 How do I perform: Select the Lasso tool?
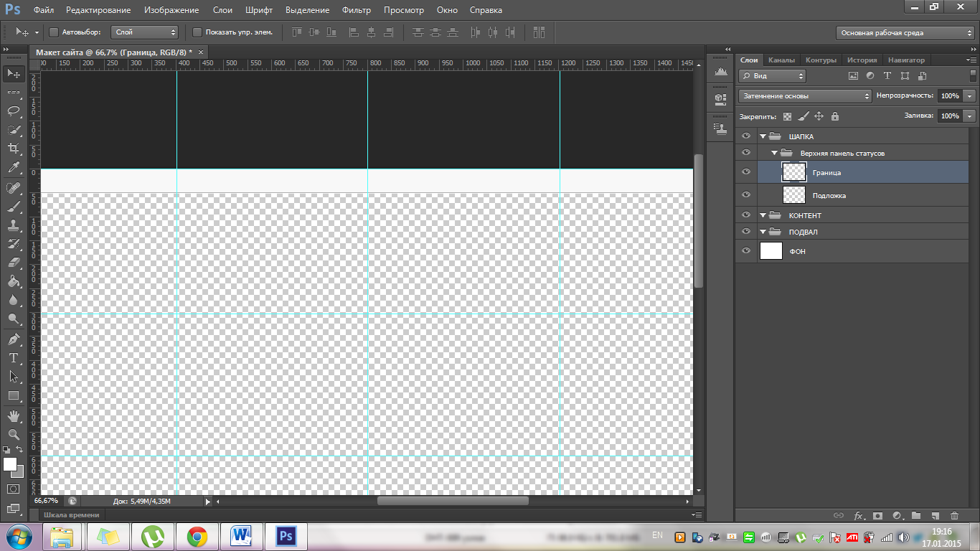13,110
